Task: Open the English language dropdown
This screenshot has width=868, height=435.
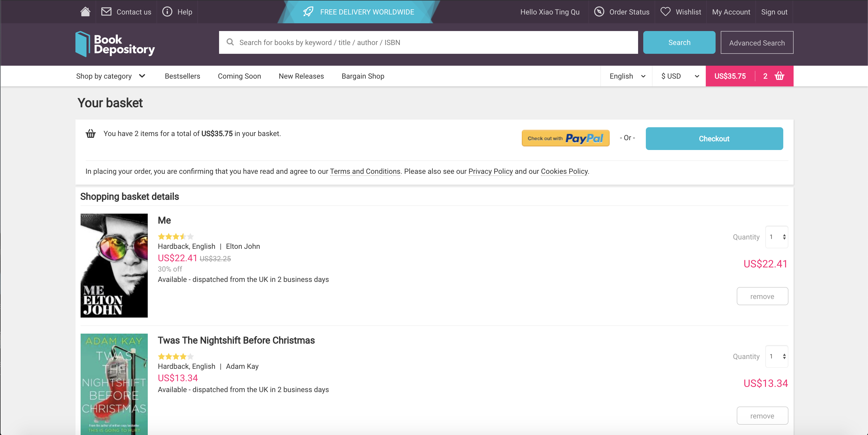Action: click(x=627, y=76)
